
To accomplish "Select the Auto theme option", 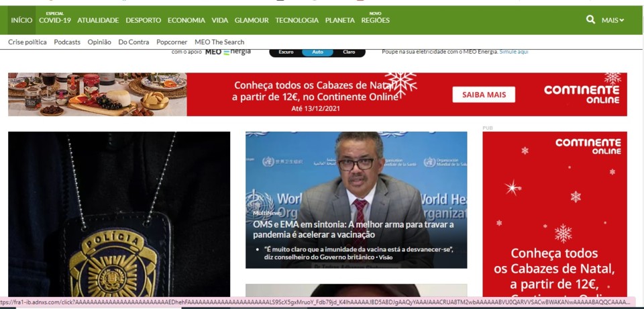I will (317, 52).
